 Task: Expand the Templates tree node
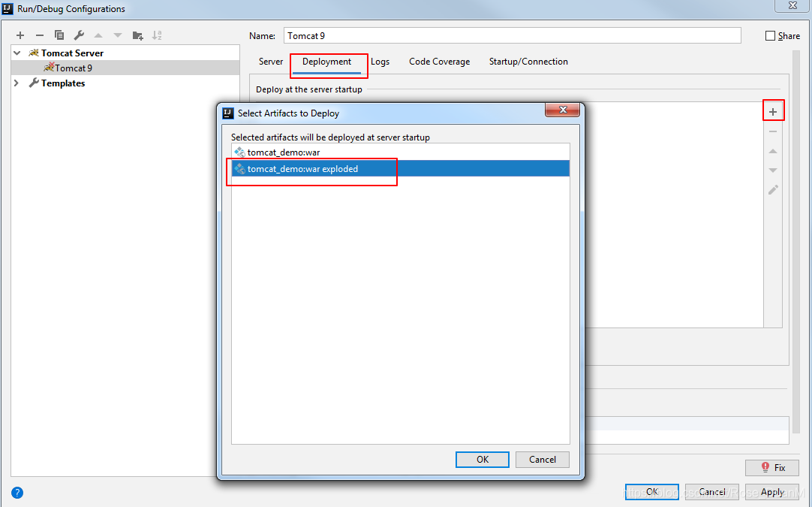pyautogui.click(x=17, y=83)
